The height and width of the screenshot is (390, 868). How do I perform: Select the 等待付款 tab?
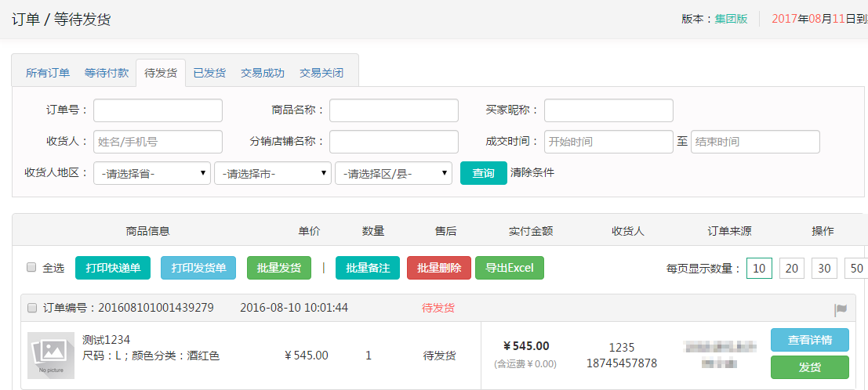pos(107,73)
